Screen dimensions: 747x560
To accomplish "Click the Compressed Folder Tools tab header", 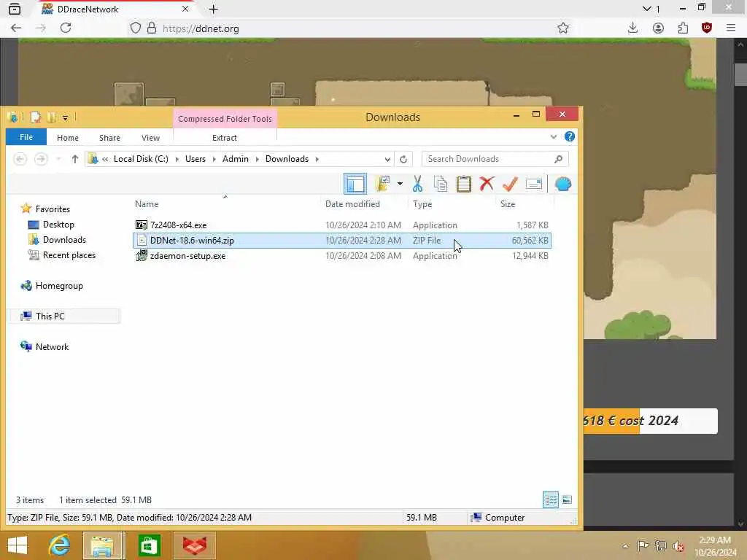I will (225, 119).
